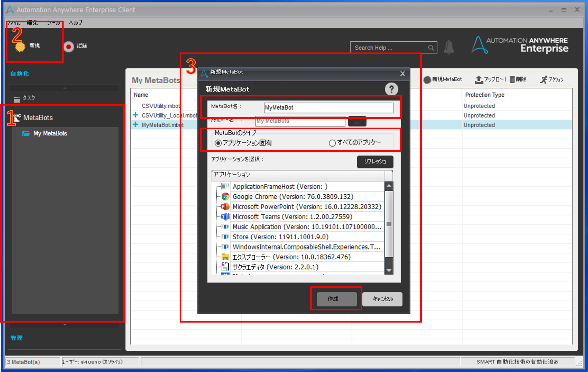Open the 自動化 section in sidebar
This screenshot has height=372, width=588.
click(x=20, y=73)
